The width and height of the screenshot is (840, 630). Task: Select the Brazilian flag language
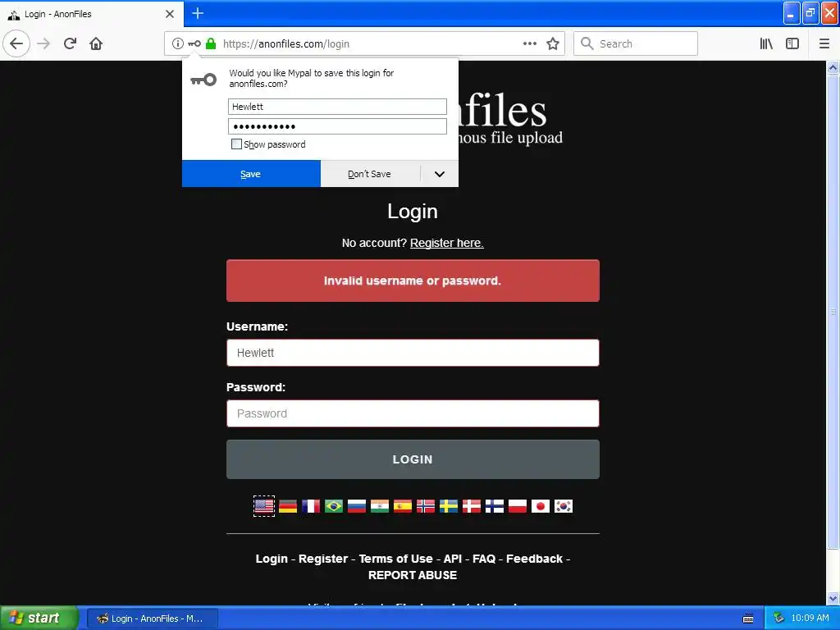pos(334,505)
